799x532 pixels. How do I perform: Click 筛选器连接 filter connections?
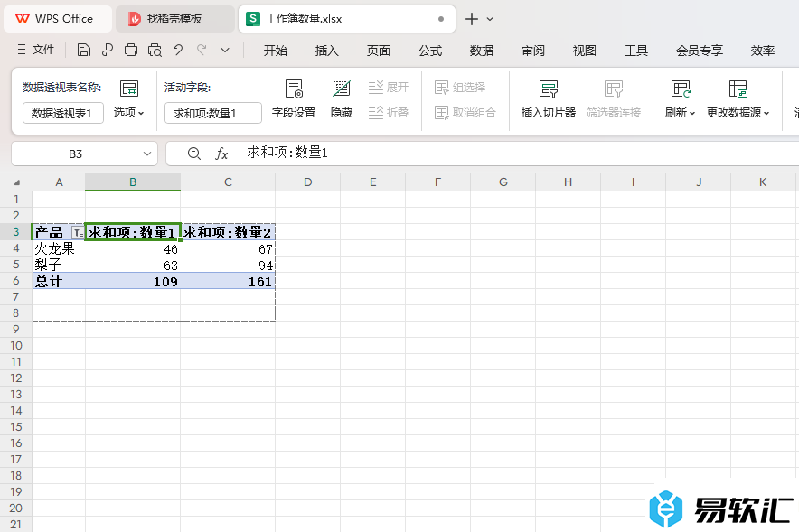point(614,98)
